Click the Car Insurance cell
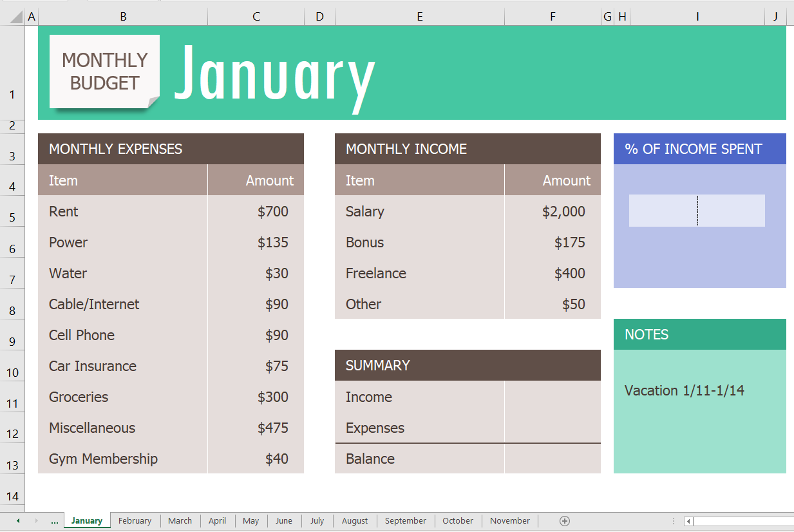The height and width of the screenshot is (532, 794). tap(123, 366)
